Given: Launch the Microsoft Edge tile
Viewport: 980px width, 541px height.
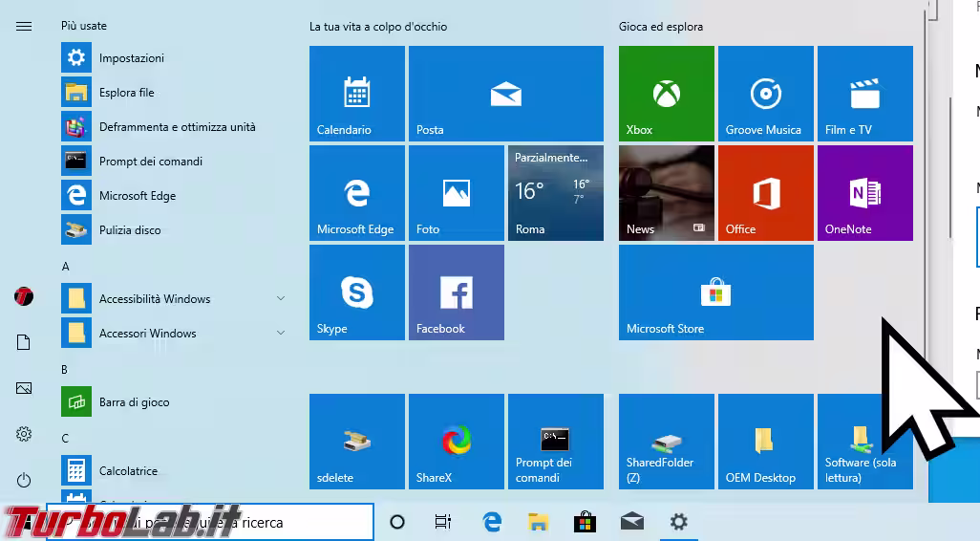Looking at the screenshot, I should point(357,193).
